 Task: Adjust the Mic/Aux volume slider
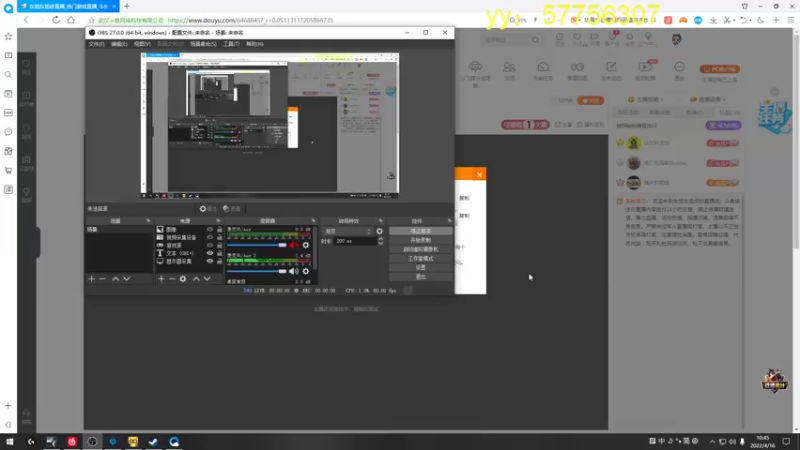257,245
